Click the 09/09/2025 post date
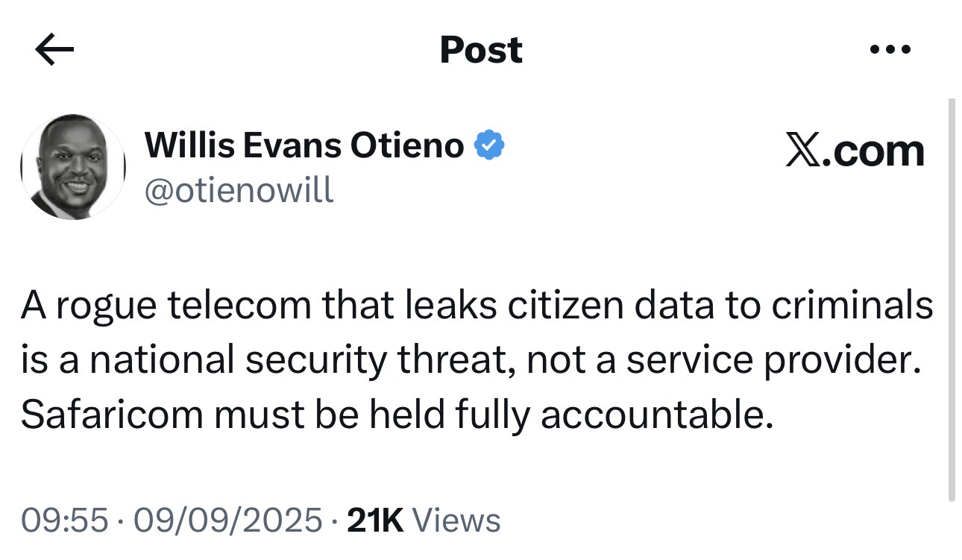Image resolution: width=962 pixels, height=560 pixels. [x=226, y=520]
